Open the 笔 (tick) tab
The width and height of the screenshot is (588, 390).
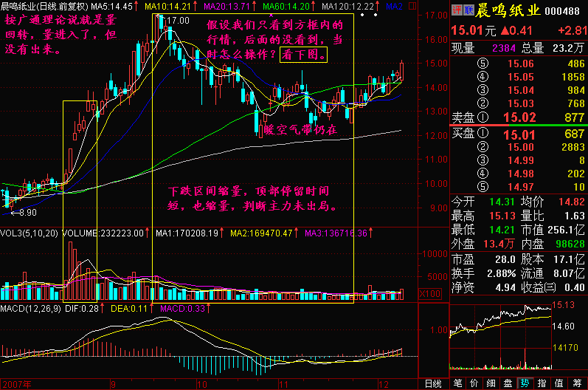(x=457, y=383)
